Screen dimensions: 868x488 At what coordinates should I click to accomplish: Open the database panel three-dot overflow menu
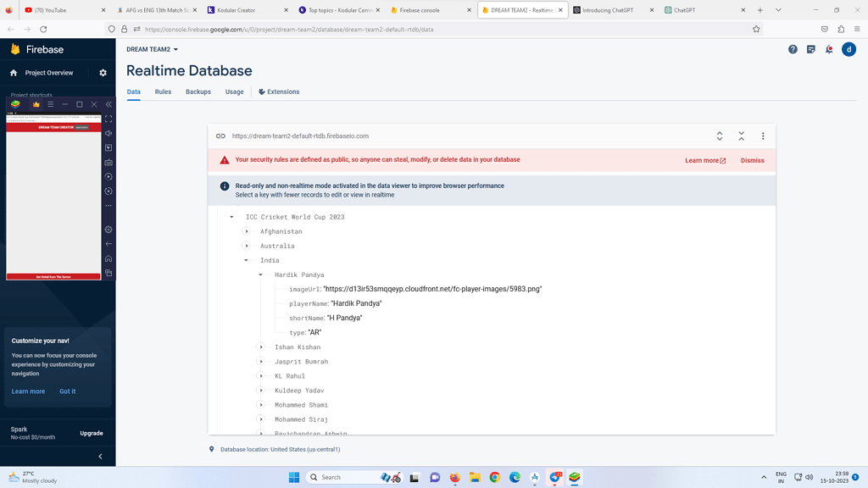[762, 136]
